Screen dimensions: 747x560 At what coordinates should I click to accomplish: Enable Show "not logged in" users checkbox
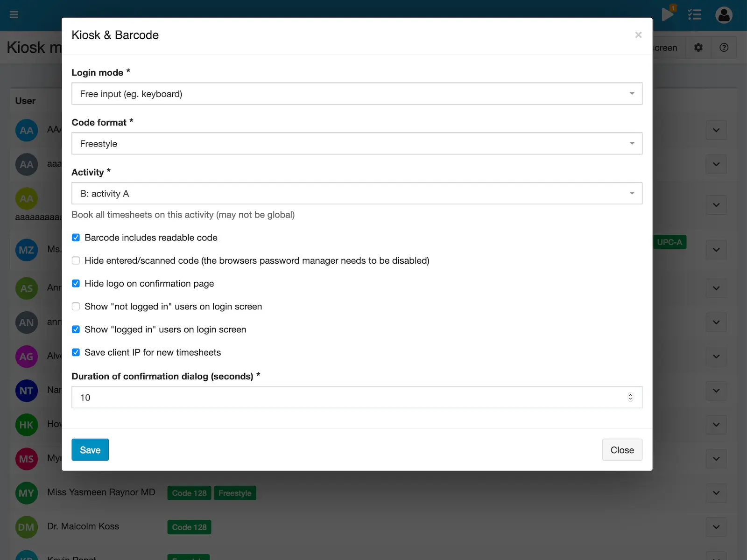point(76,306)
